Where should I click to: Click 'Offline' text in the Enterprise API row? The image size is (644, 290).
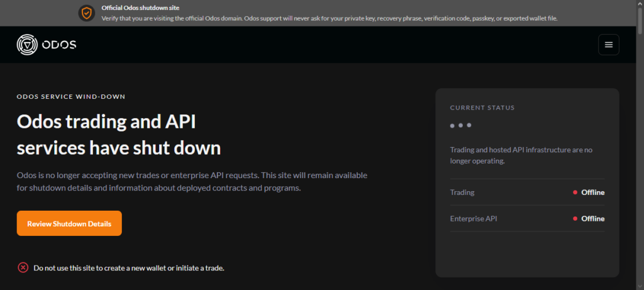click(x=592, y=218)
